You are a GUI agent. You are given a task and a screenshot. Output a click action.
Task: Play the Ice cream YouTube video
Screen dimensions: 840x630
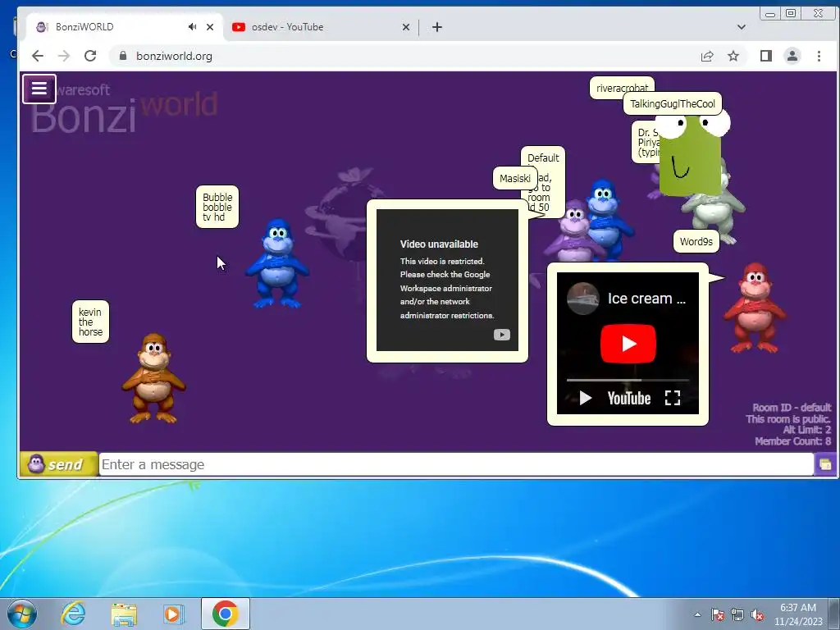point(628,344)
